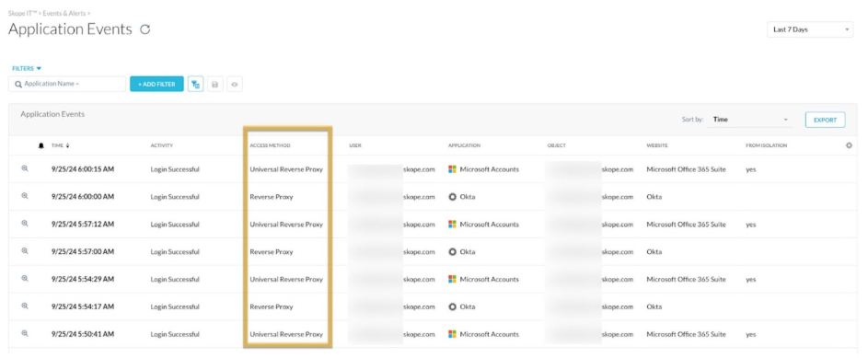
Task: Collapse the FILTERS section
Action: pos(27,69)
